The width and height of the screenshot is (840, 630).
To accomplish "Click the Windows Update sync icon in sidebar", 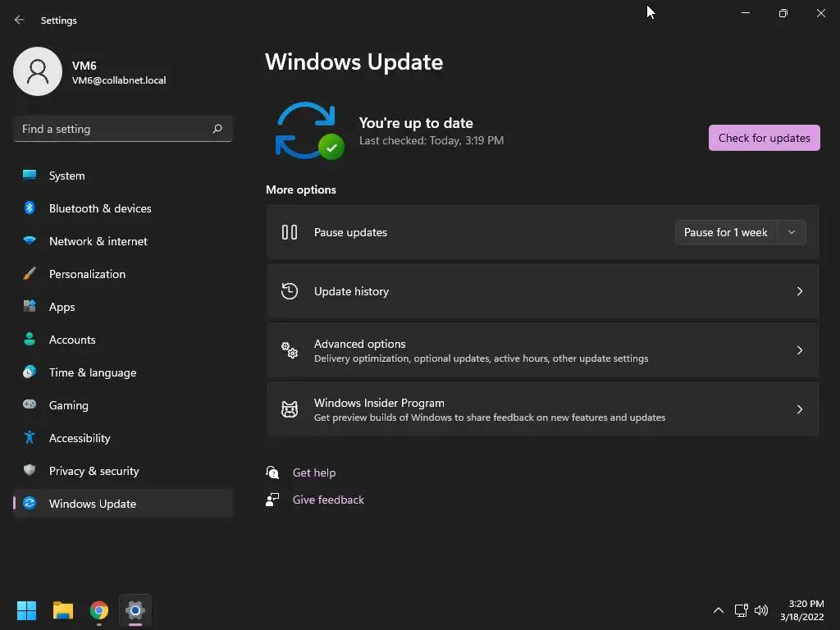I will click(x=30, y=503).
